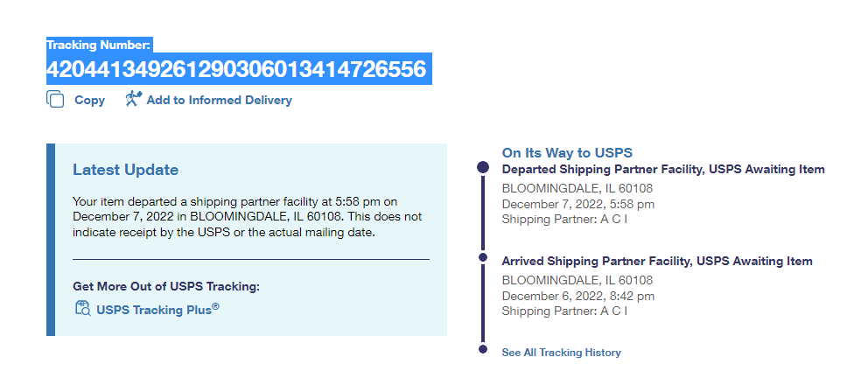This screenshot has height=378, width=868.
Task: Open Add to Informed Delivery link
Action: click(x=219, y=101)
